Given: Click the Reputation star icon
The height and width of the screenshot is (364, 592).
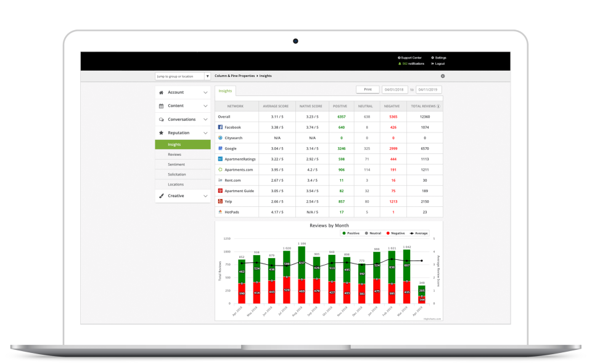Looking at the screenshot, I should [161, 133].
